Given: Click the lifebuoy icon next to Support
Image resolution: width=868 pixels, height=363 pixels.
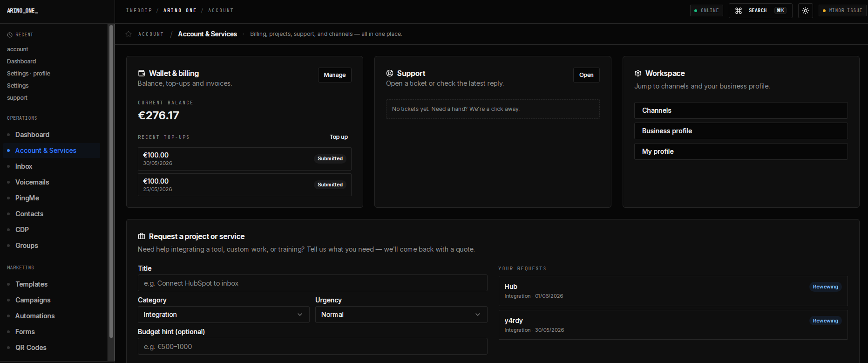Looking at the screenshot, I should pos(390,73).
